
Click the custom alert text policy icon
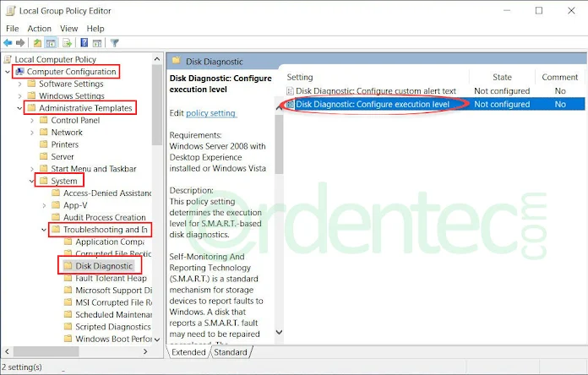pos(290,90)
